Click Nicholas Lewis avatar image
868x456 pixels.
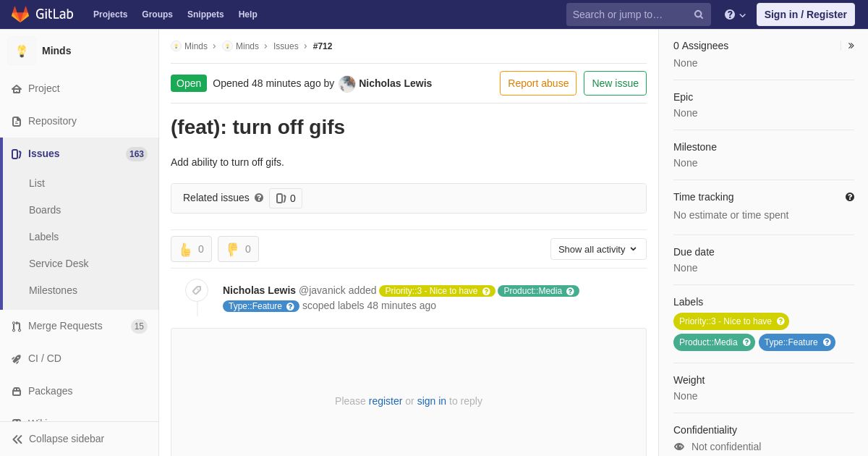tap(347, 84)
